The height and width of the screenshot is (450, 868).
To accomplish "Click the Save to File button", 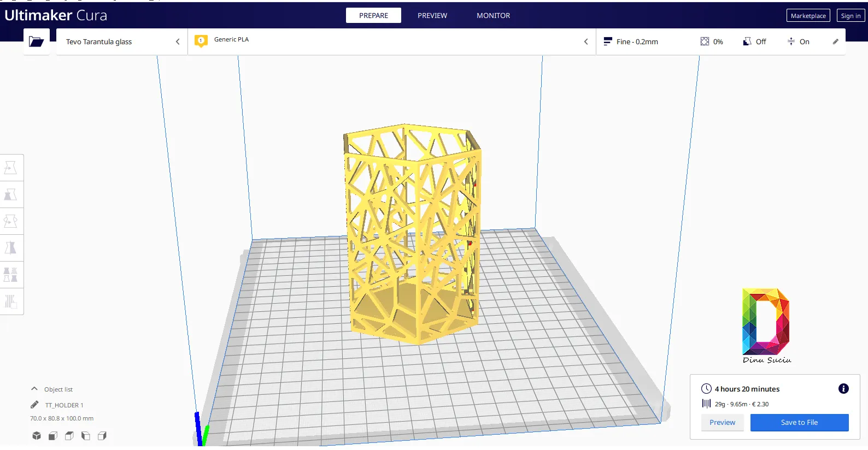I will pos(799,423).
